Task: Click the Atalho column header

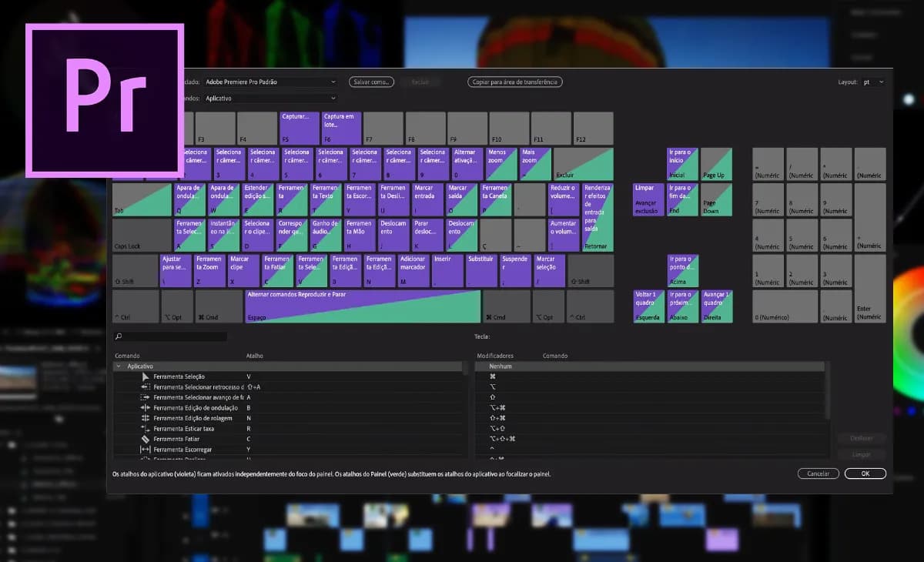Action: (254, 356)
